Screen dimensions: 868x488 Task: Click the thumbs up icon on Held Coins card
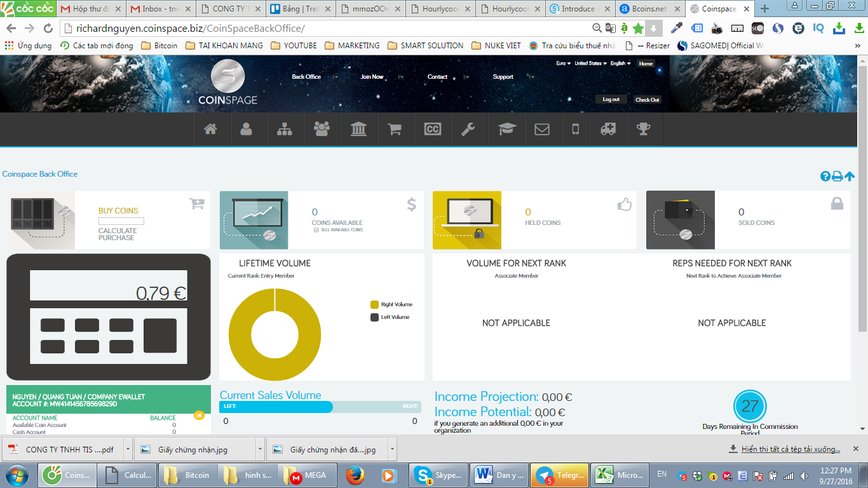625,204
